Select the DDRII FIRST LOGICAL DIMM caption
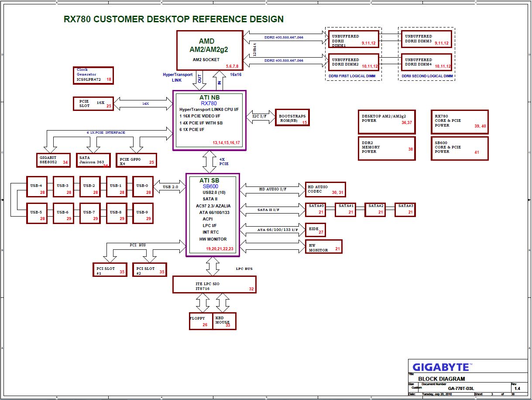 (x=352, y=76)
